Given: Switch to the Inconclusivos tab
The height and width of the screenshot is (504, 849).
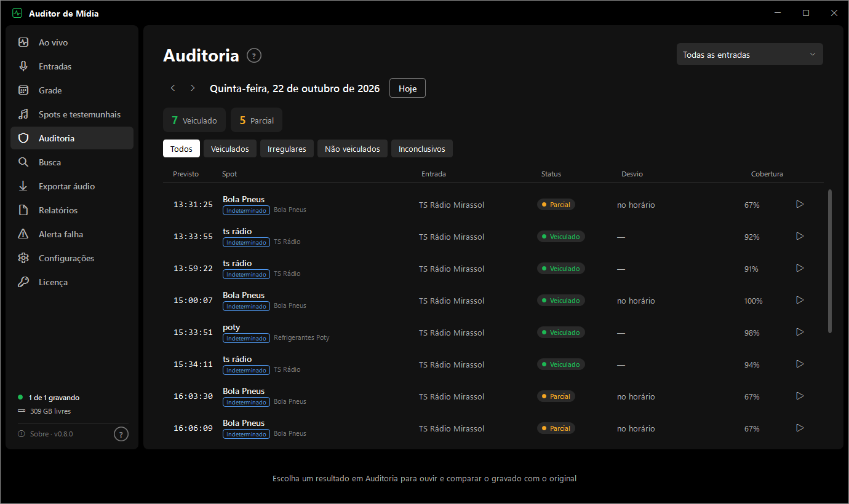Looking at the screenshot, I should 422,149.
